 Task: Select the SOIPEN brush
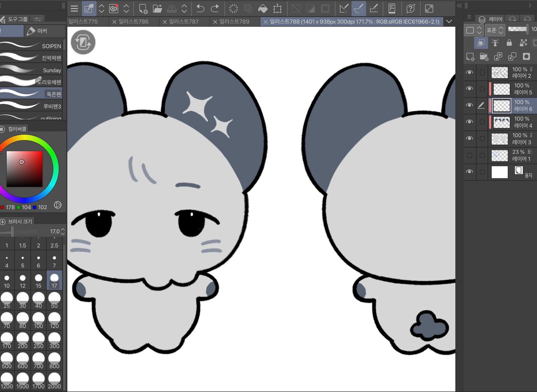tap(32, 46)
